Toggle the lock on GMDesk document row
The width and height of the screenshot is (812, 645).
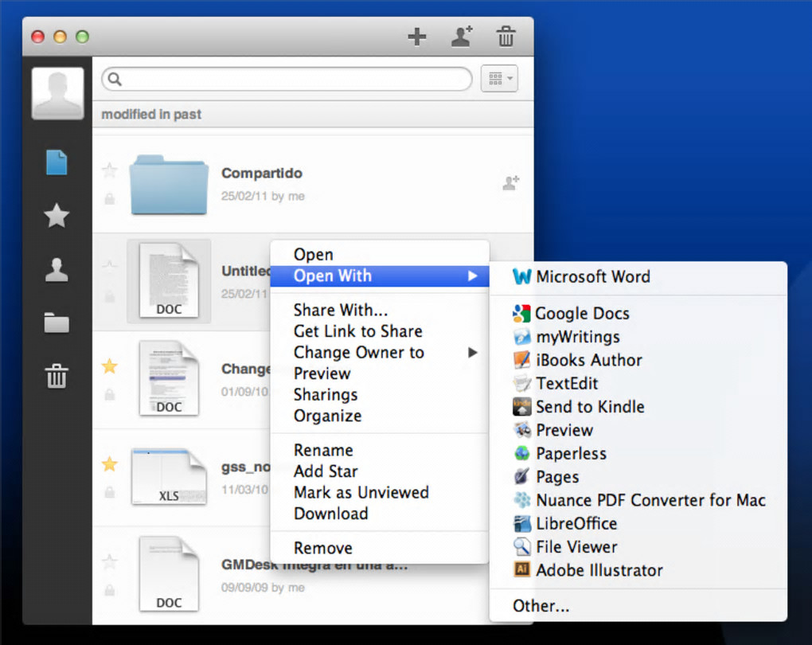coord(110,590)
